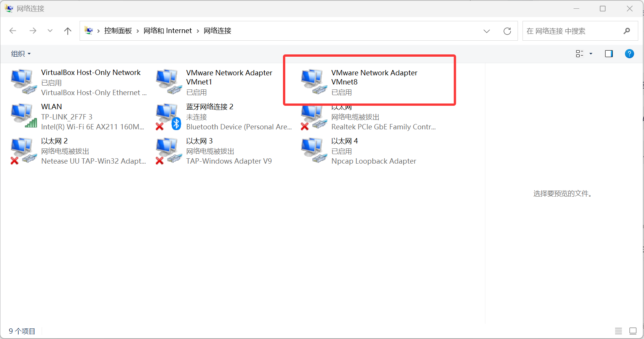Go forward with the right arrow

click(33, 31)
